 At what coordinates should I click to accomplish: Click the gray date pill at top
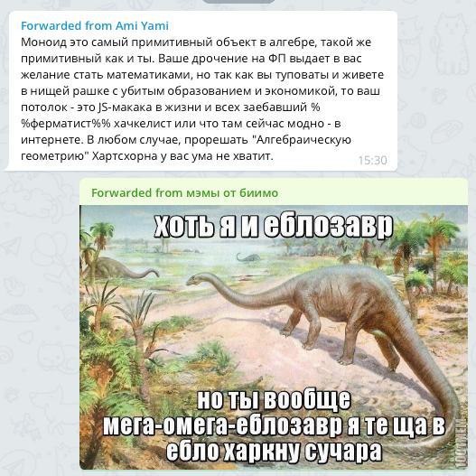tap(238, 1)
